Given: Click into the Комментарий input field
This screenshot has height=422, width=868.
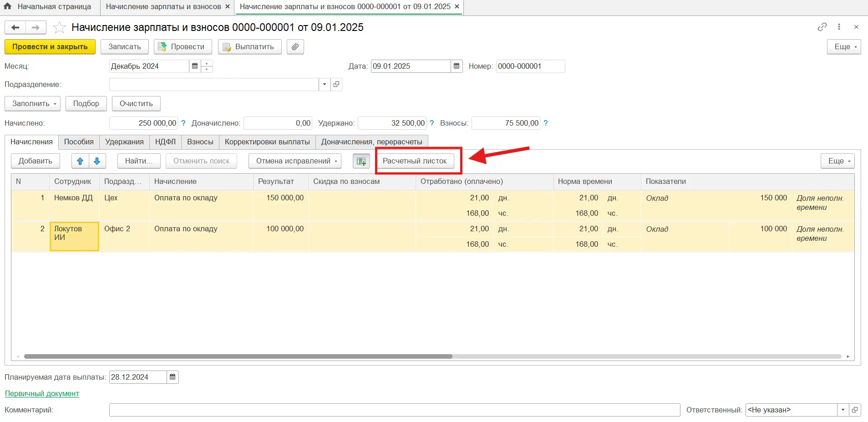Looking at the screenshot, I should [x=394, y=410].
